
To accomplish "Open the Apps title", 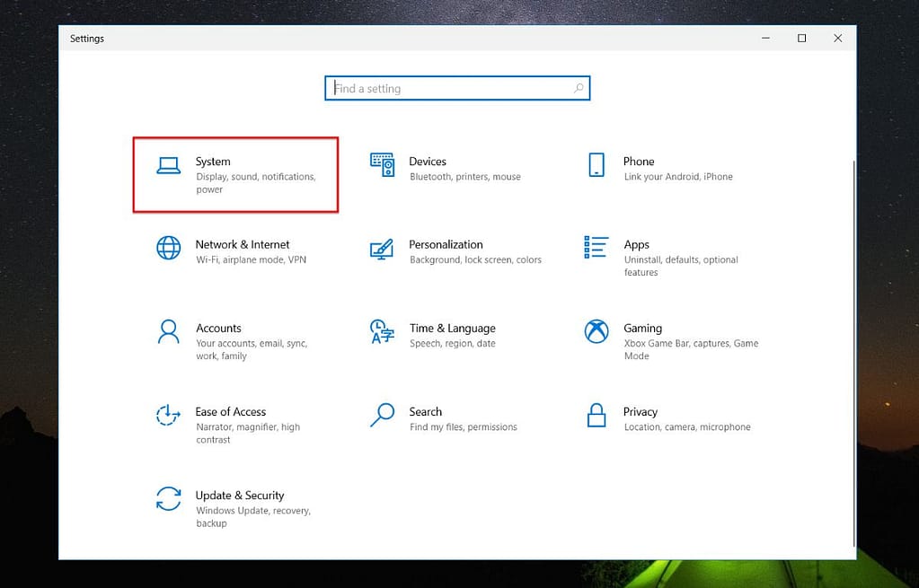I will pos(637,245).
